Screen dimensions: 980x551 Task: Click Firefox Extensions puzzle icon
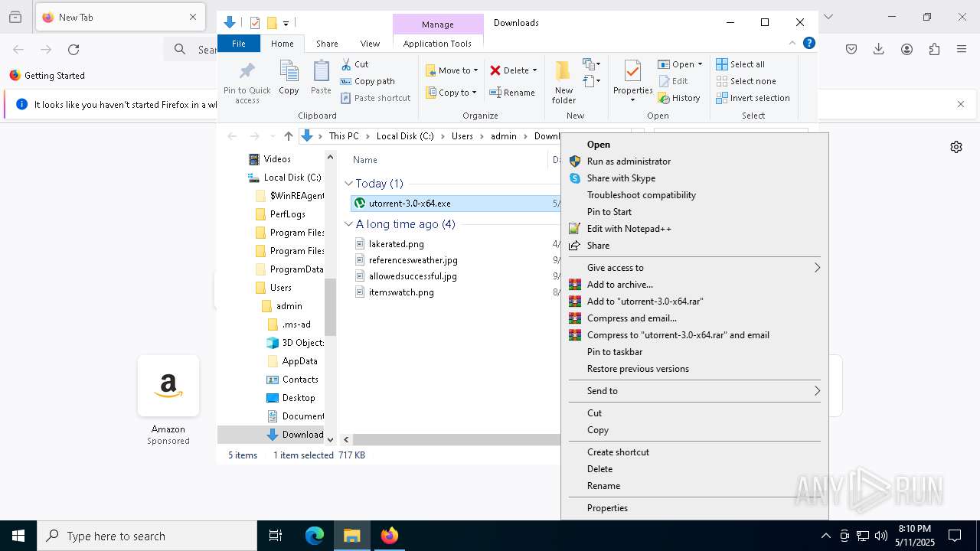point(934,49)
